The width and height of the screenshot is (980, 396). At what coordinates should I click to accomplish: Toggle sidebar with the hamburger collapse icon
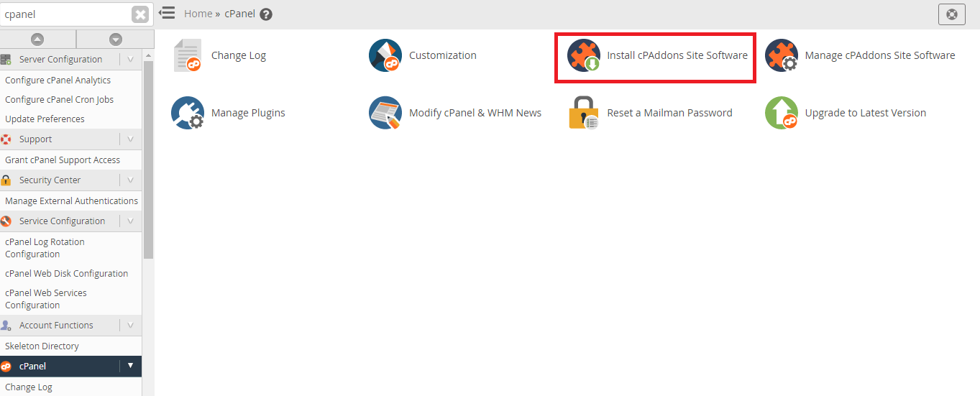point(167,13)
